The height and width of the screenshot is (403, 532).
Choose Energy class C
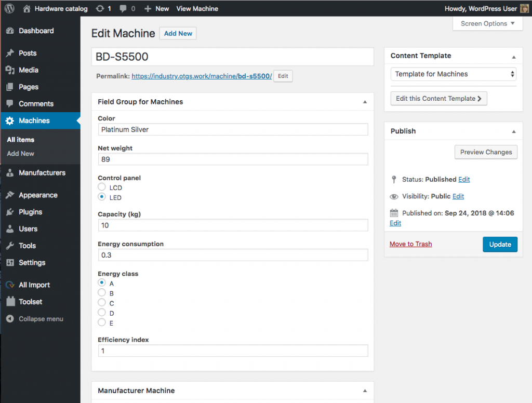(102, 303)
